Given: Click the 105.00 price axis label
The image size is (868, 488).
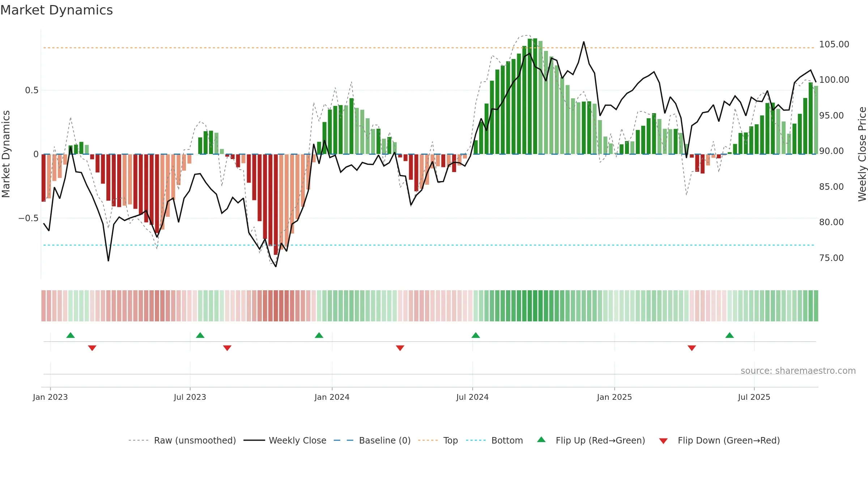Looking at the screenshot, I should pos(834,44).
